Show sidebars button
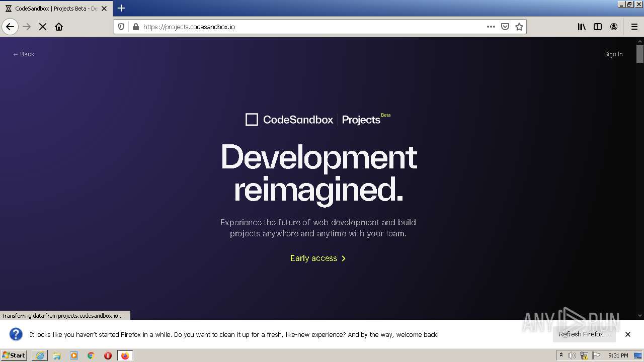Viewport: 644px width, 362px height. coord(598,27)
